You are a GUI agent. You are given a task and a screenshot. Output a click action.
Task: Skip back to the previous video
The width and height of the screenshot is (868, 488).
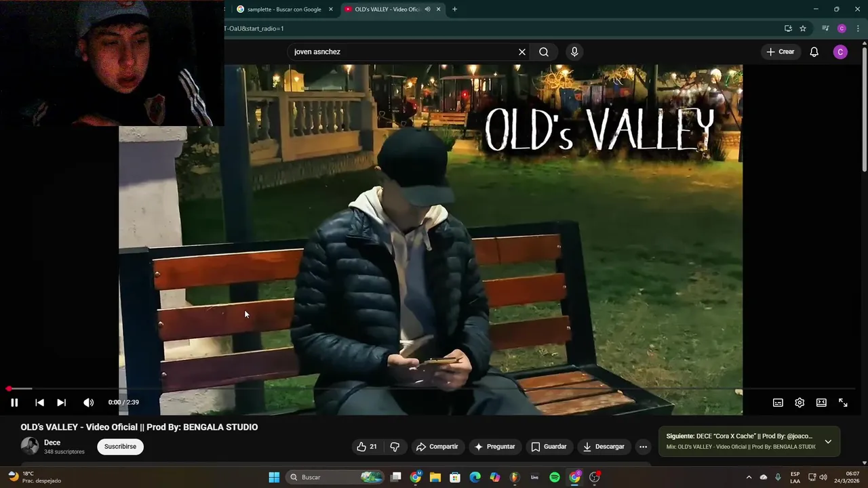(x=39, y=403)
